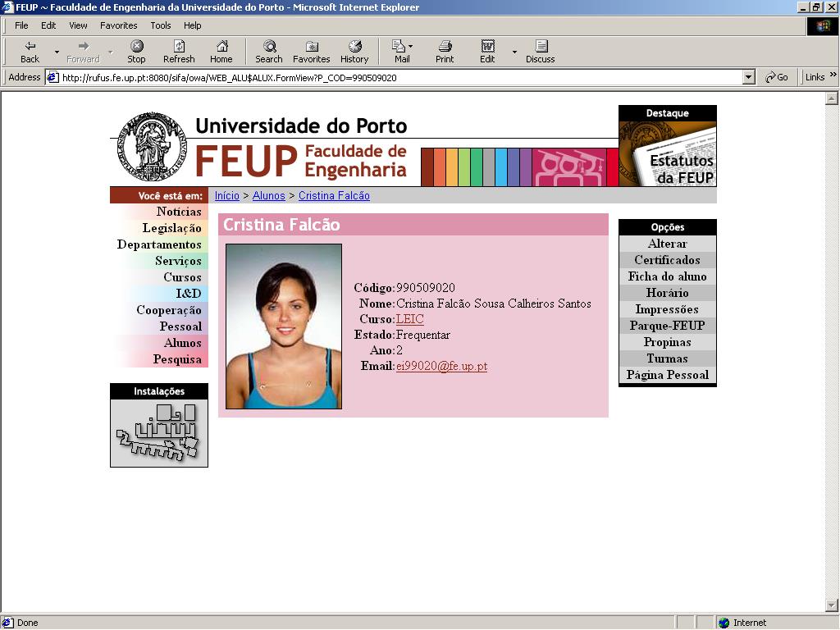Open Cooperação in left navigation
The image size is (840, 630).
[x=169, y=310]
